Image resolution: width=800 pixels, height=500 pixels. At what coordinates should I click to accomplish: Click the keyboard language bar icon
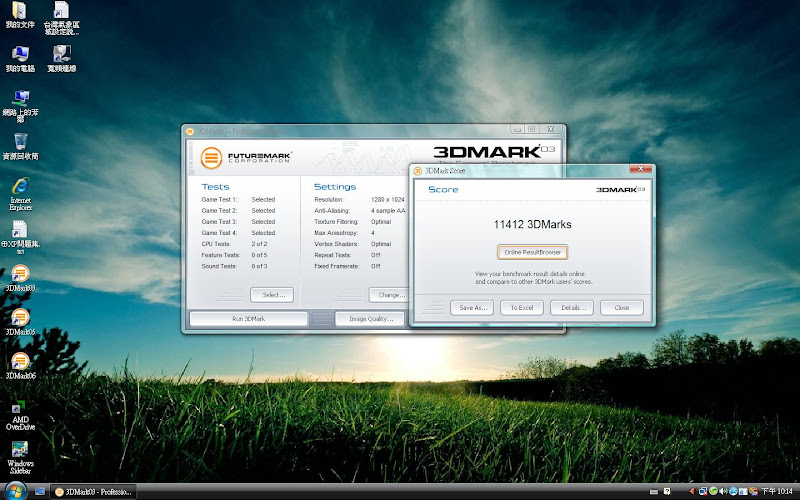point(654,492)
